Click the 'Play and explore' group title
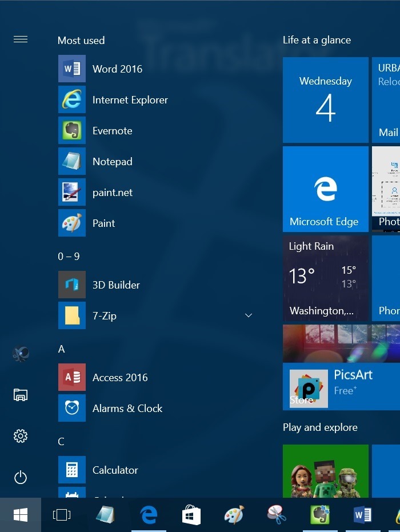The image size is (400, 532). (x=320, y=427)
